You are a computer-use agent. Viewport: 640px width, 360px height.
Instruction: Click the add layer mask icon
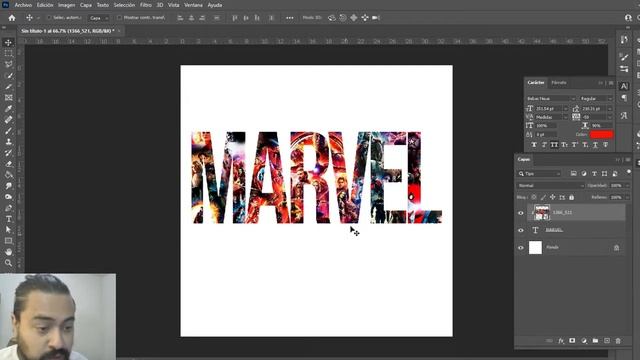point(572,340)
